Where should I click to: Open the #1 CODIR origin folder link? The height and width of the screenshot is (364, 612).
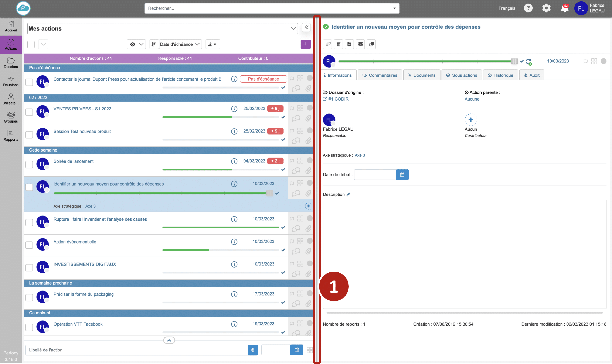point(338,99)
